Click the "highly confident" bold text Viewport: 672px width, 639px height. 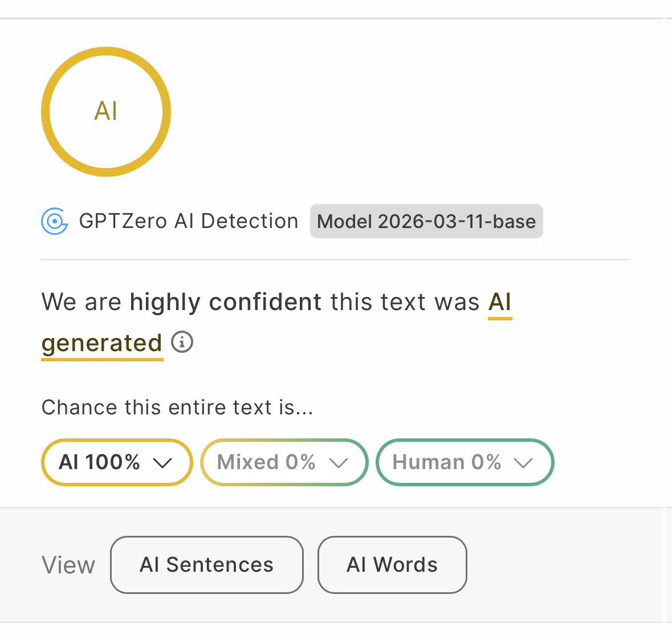225,302
